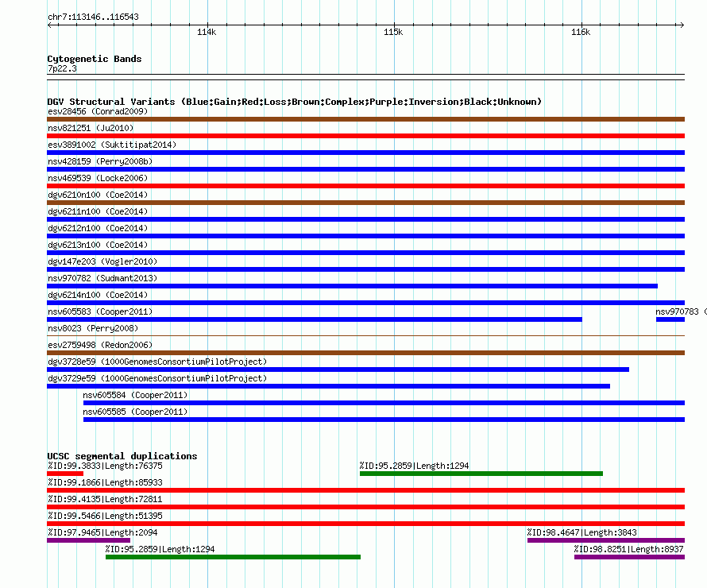Select the %ID:95.2859 Length:1294 upper green bar
Viewport: 707px width, 588px height.
[481, 474]
